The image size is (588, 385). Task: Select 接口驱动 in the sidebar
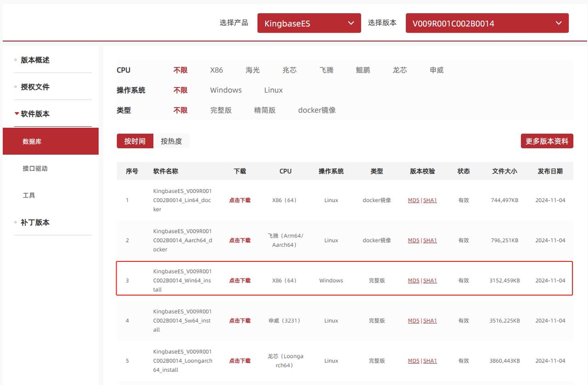(x=35, y=168)
